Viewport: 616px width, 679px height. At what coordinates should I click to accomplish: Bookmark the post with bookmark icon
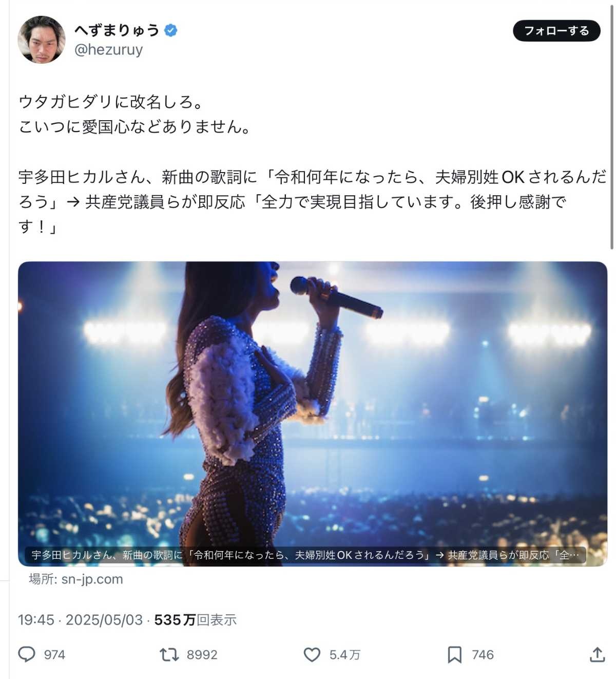click(454, 654)
